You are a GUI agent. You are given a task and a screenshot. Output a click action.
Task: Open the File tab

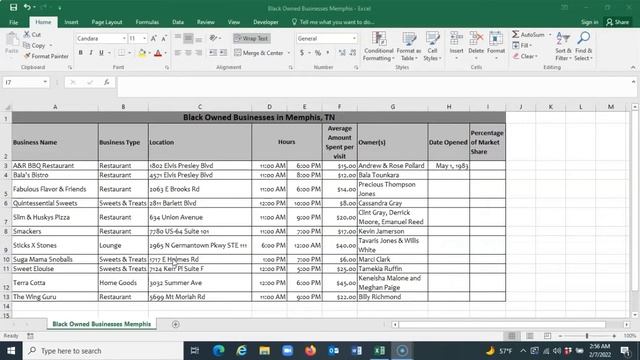pyautogui.click(x=13, y=22)
